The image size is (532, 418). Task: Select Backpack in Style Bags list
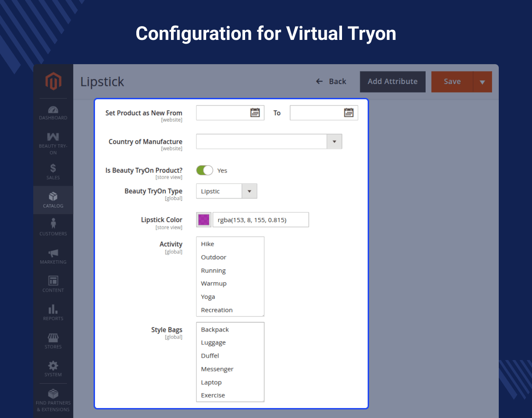click(x=215, y=329)
